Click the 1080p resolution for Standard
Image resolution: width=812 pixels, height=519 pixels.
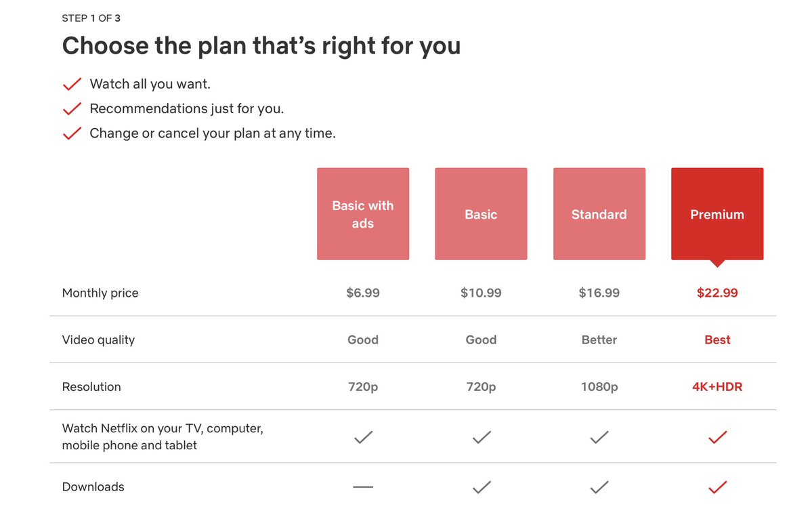(599, 387)
